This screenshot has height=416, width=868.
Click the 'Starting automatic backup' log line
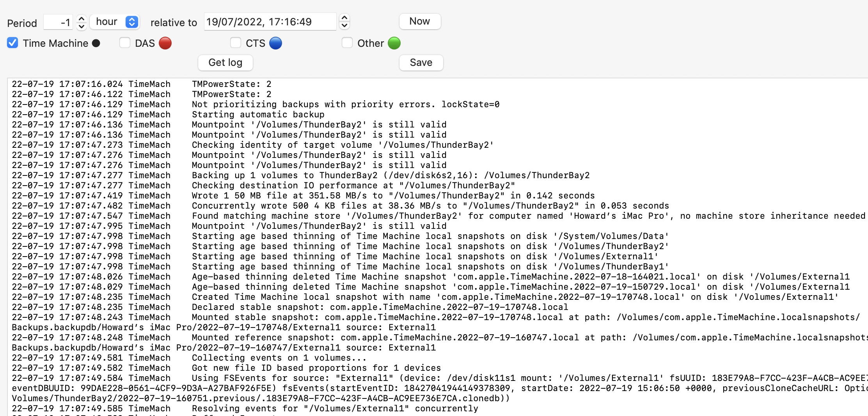[258, 115]
